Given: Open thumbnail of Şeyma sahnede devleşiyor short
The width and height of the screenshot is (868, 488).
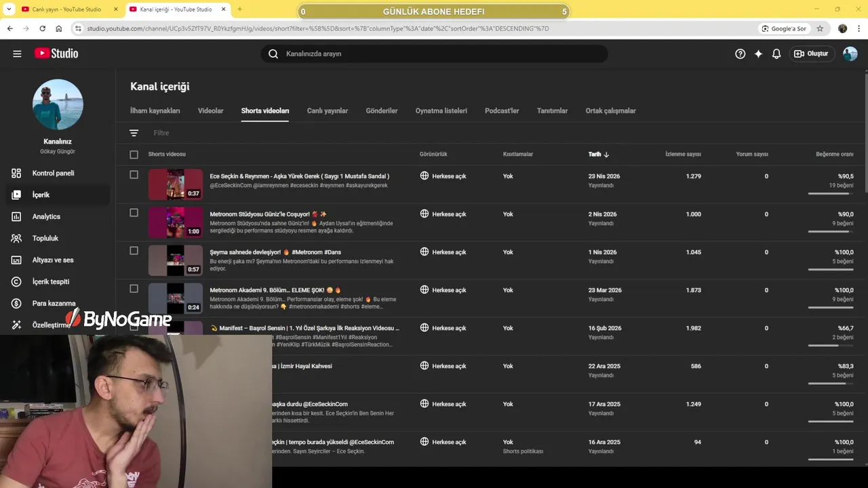Looking at the screenshot, I should (x=176, y=260).
